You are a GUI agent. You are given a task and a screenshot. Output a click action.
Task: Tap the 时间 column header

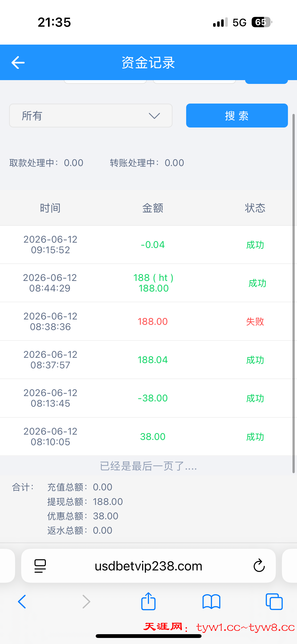(x=50, y=208)
